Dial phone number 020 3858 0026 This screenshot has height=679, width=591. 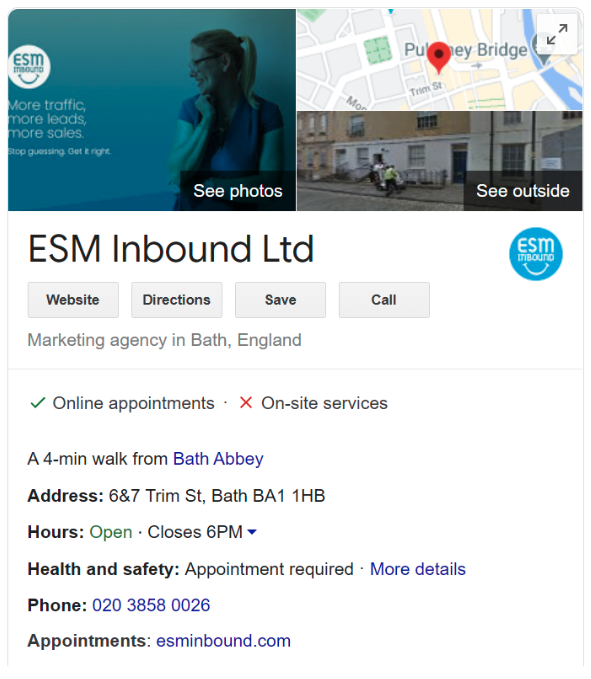pos(151,605)
